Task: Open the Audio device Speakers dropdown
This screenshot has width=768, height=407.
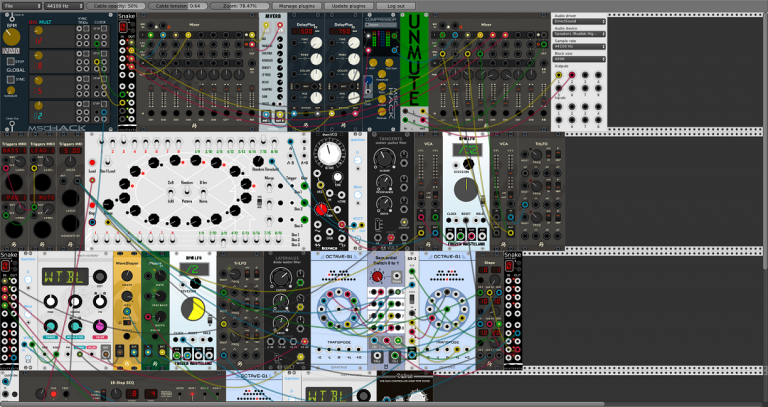Action: [579, 34]
